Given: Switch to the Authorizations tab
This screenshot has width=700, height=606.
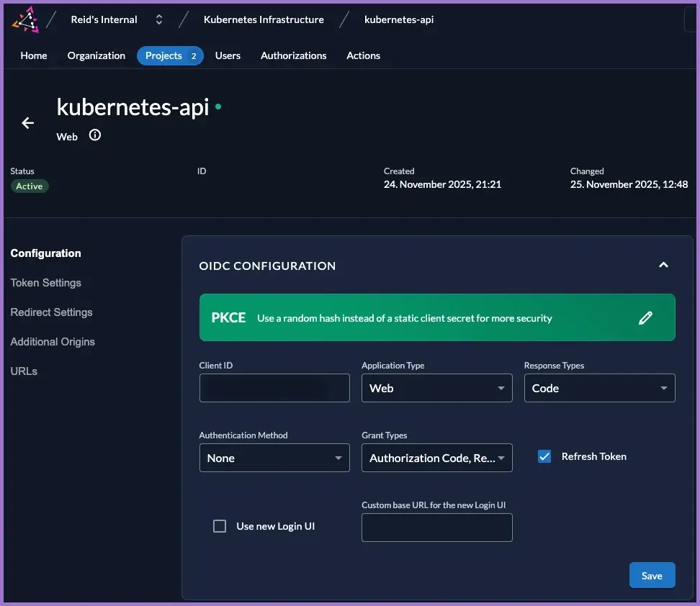Looking at the screenshot, I should click(x=293, y=55).
